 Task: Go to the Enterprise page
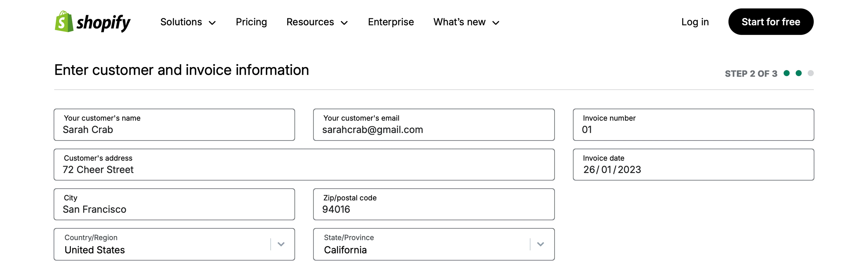[391, 22]
